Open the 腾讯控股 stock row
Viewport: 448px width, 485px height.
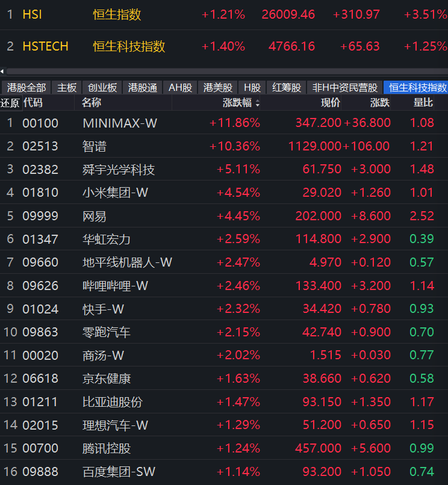pos(224,448)
